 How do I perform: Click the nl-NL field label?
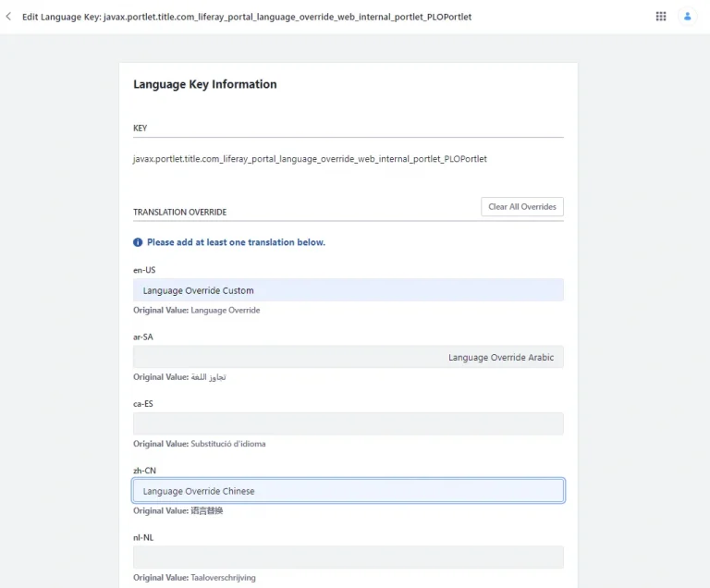coord(143,538)
